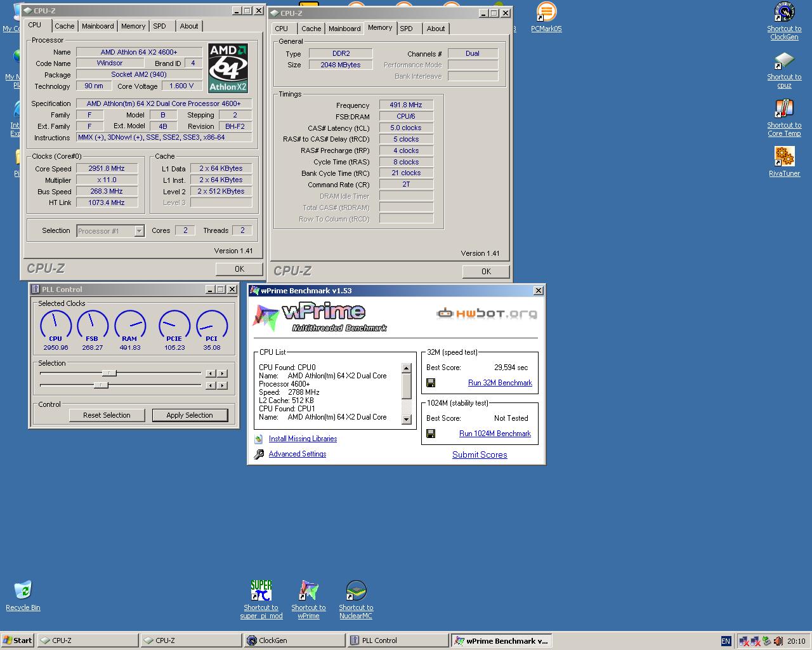This screenshot has width=812, height=650.
Task: Click the Best Score 29,594 sec value
Action: [511, 368]
